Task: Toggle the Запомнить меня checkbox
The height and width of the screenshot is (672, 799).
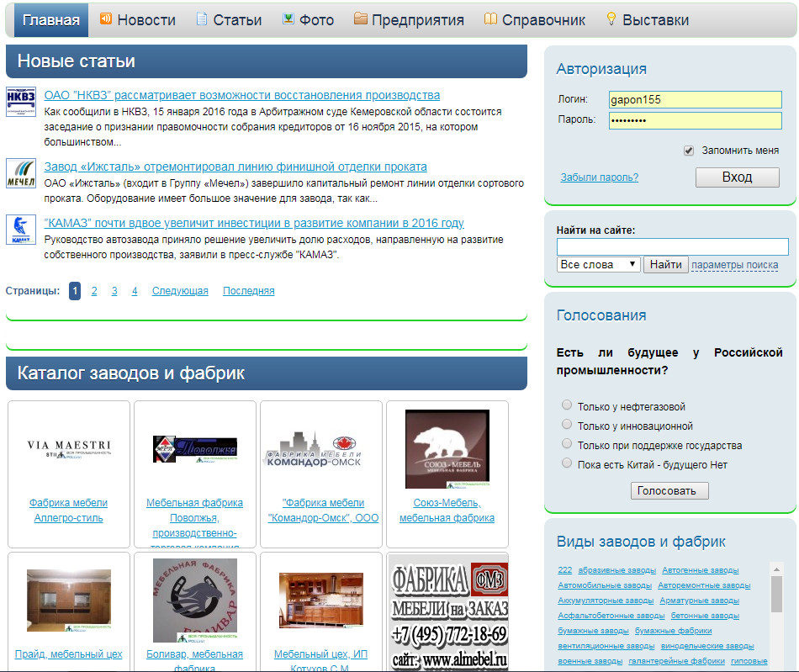Action: coord(689,151)
